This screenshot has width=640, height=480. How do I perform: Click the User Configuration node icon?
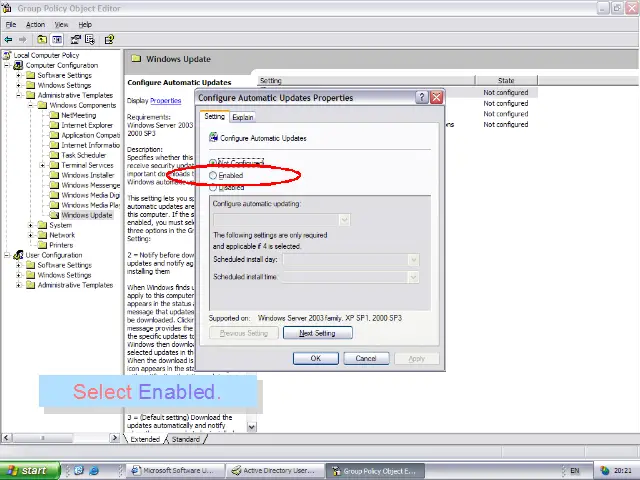coord(18,255)
